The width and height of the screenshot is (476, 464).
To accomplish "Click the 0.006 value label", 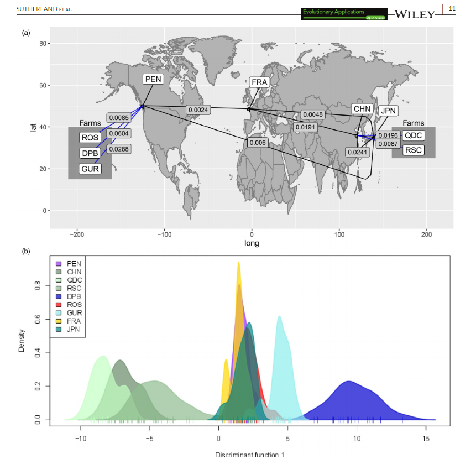I will 258,143.
